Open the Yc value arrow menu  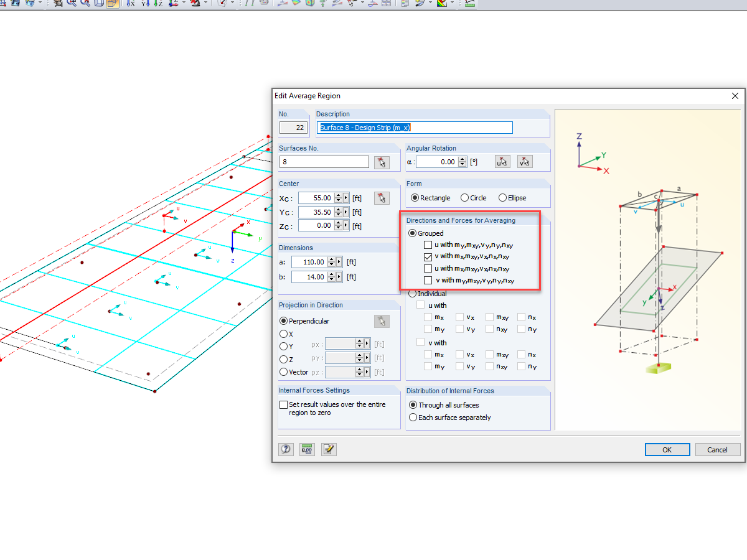(x=346, y=212)
